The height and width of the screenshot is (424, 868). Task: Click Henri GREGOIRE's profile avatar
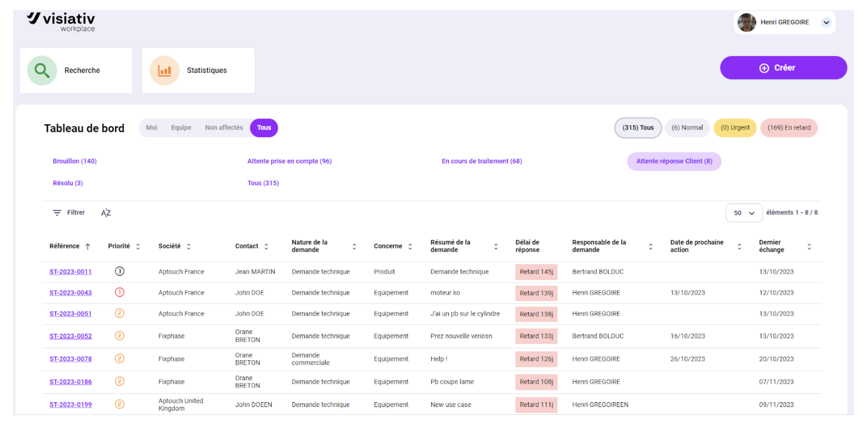click(747, 23)
